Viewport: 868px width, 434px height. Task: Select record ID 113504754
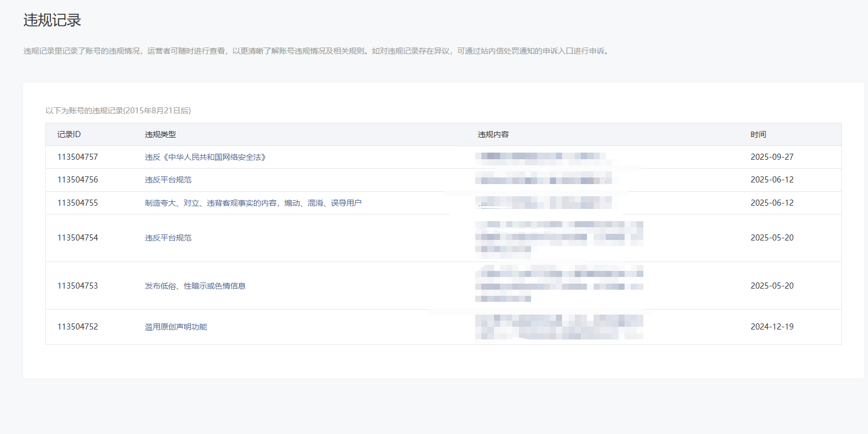77,238
